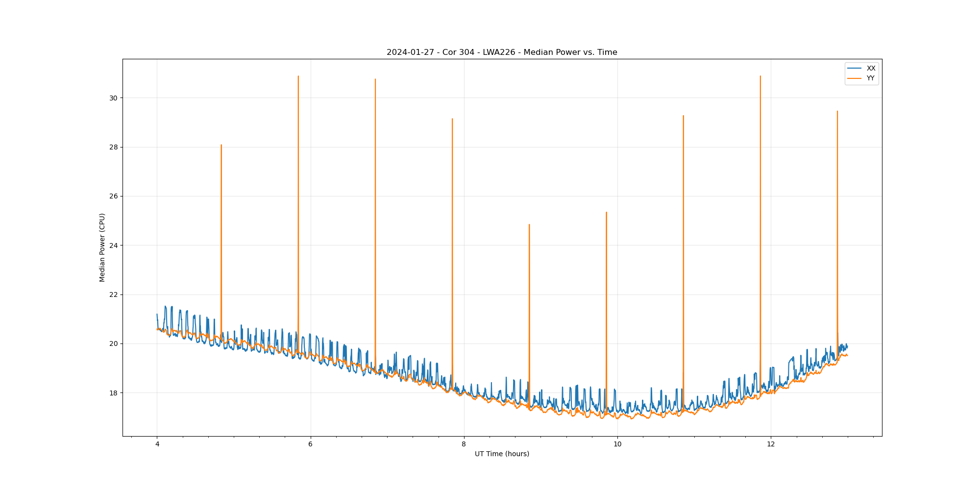
Task: Click the plot title text
Action: click(x=502, y=52)
